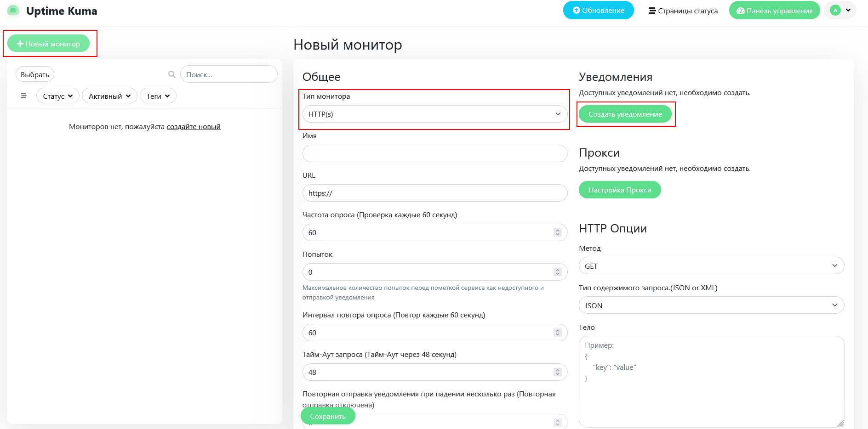Click the Имя input field
The width and height of the screenshot is (868, 429).
click(x=435, y=153)
